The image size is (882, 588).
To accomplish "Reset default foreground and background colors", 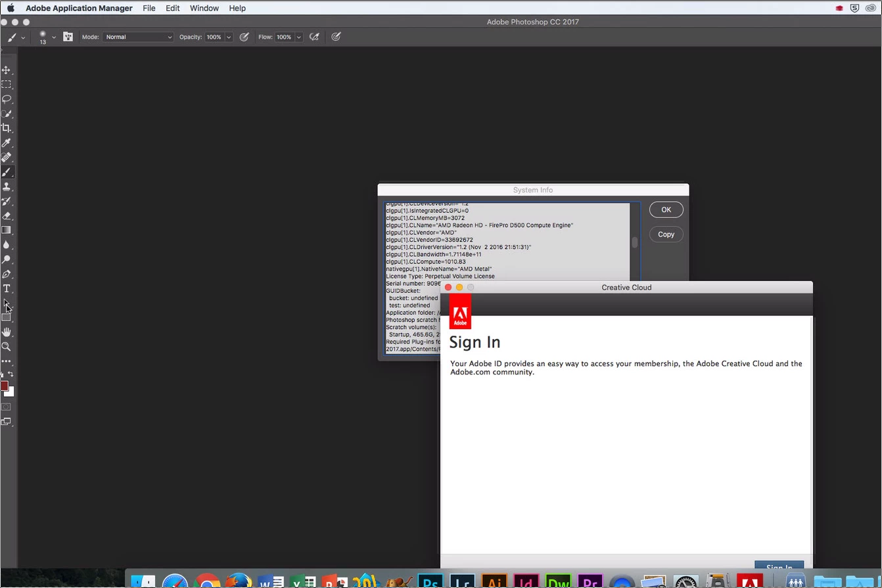I will click(x=2, y=374).
